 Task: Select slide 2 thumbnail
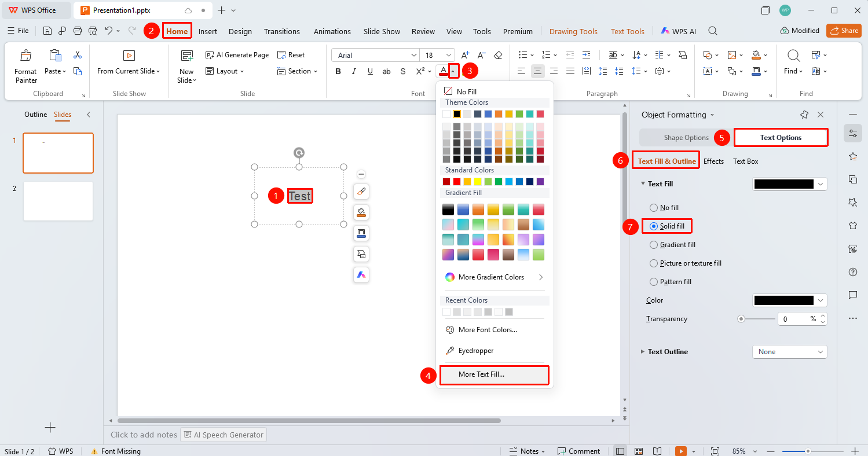coord(58,201)
